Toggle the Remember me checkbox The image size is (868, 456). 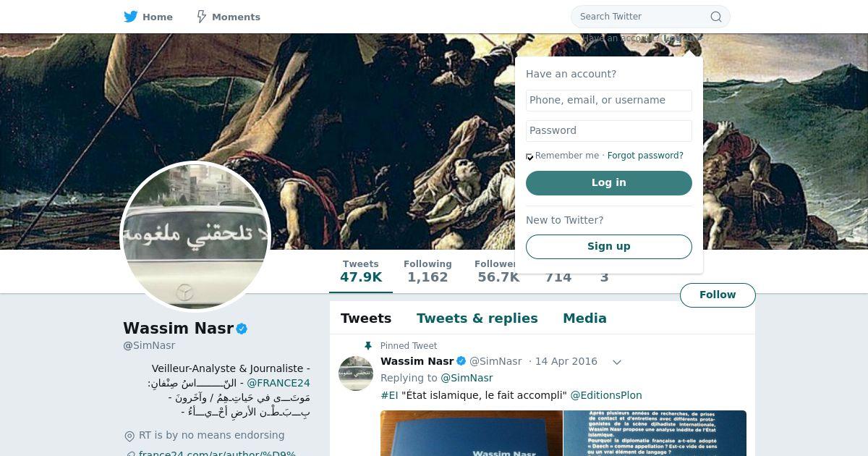529,156
